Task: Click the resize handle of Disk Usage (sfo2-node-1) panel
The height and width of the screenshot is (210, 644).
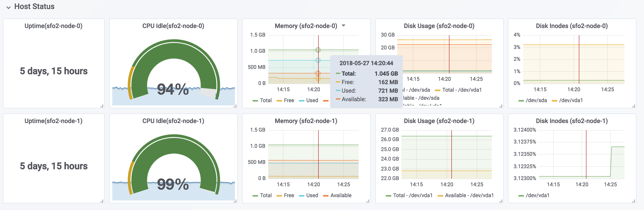Action: (501, 201)
